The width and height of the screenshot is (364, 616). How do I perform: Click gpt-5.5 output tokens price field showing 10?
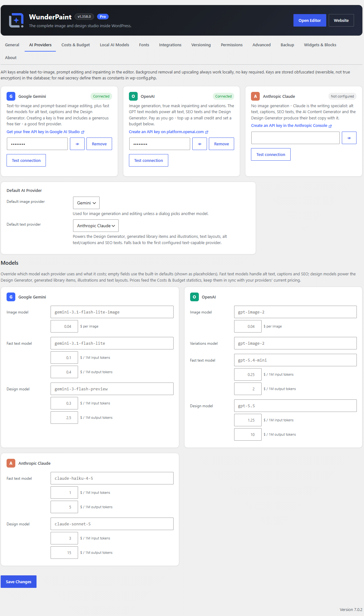click(248, 434)
